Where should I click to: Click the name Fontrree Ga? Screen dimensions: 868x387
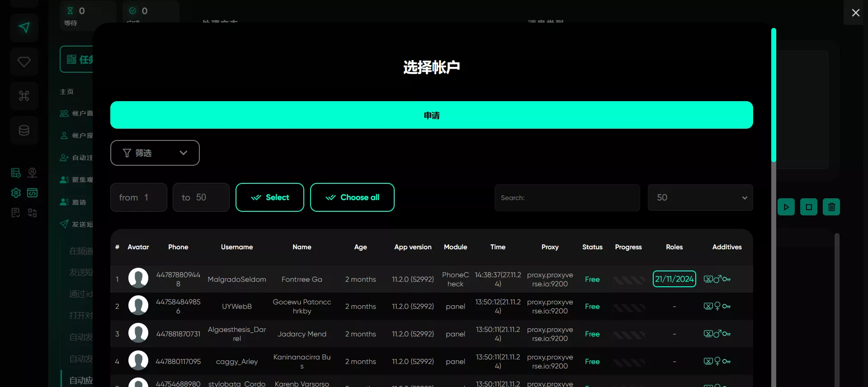coord(302,280)
